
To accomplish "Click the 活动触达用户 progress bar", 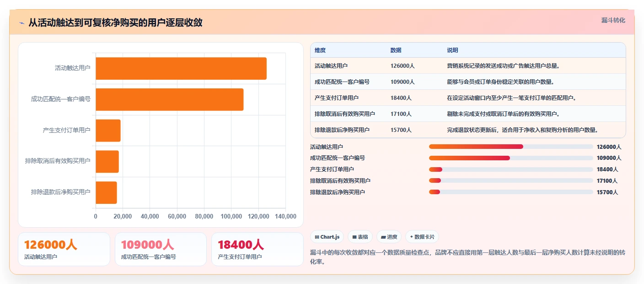I will [511, 147].
